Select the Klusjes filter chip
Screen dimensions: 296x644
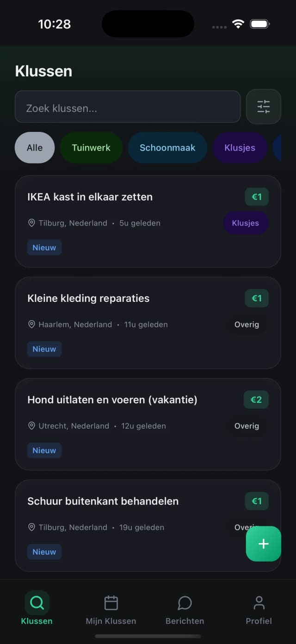(240, 148)
